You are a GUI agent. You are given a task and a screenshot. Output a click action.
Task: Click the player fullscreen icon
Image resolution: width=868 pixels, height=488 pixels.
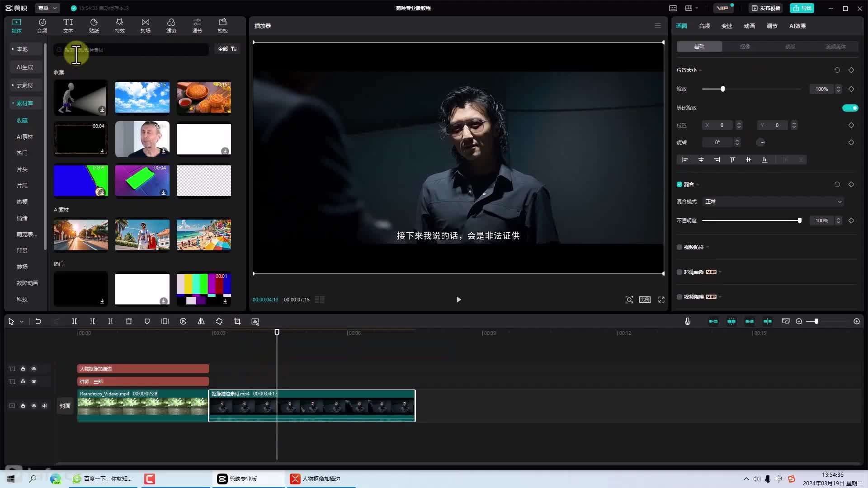(x=661, y=300)
